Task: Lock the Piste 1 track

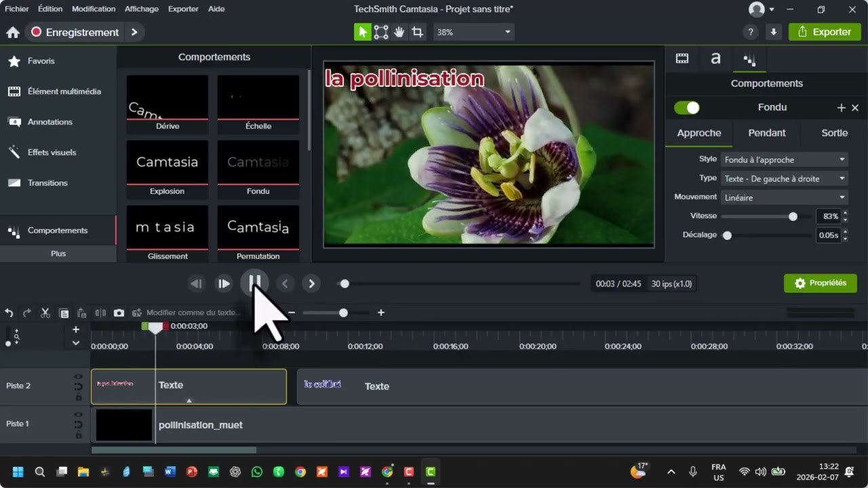Action: [79, 435]
